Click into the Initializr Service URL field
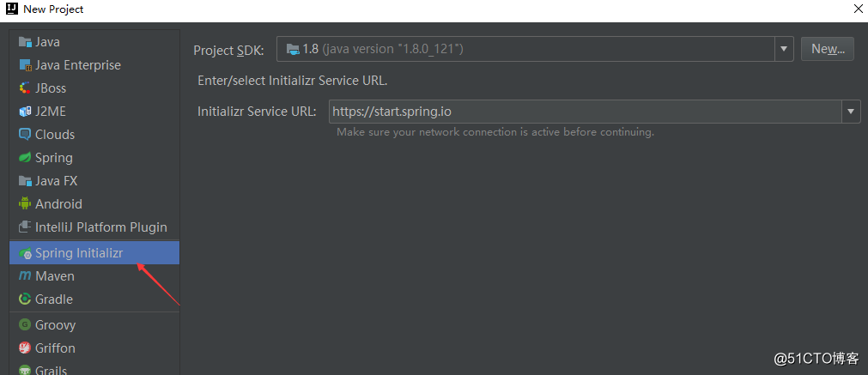 tap(586, 112)
